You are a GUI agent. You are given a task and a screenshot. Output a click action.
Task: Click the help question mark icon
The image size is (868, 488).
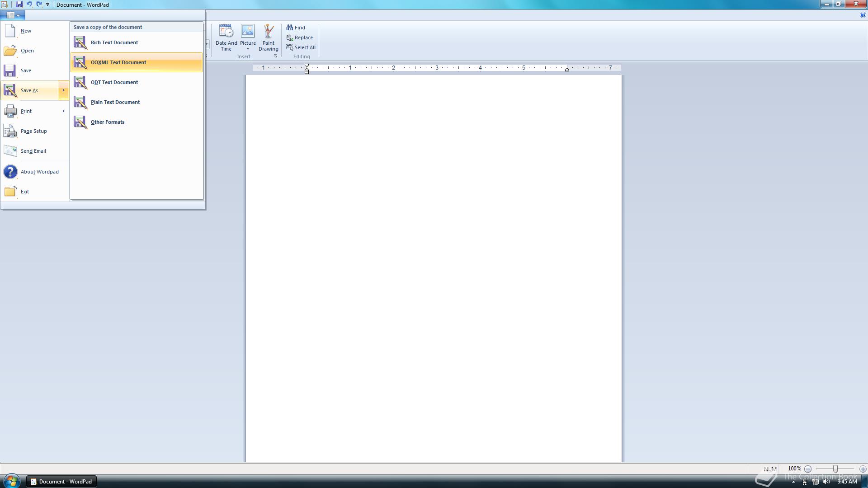[x=863, y=15]
